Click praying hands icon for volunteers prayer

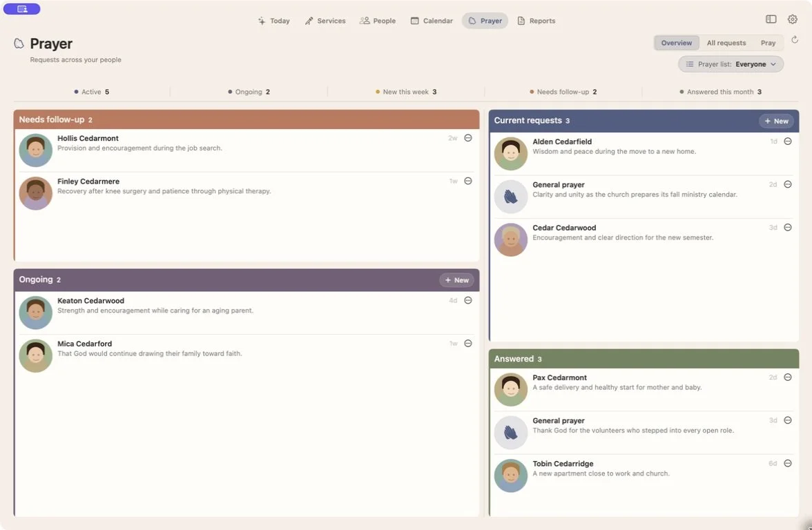510,433
